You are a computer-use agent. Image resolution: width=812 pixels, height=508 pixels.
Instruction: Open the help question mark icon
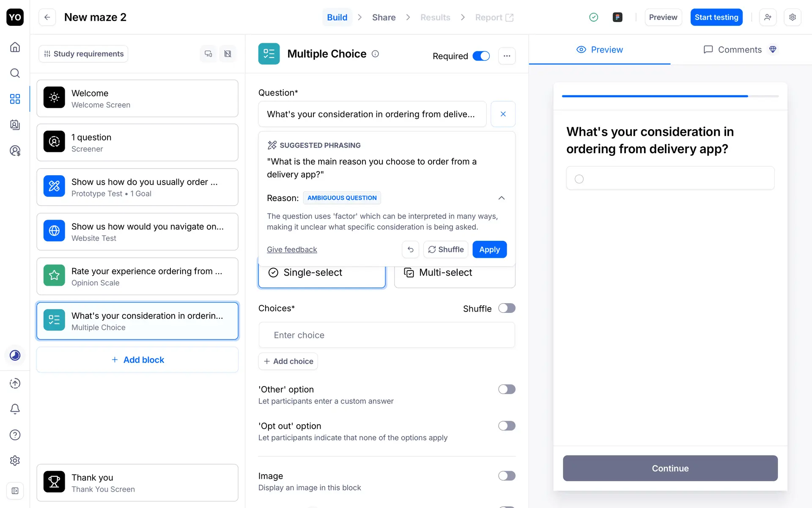(15, 435)
